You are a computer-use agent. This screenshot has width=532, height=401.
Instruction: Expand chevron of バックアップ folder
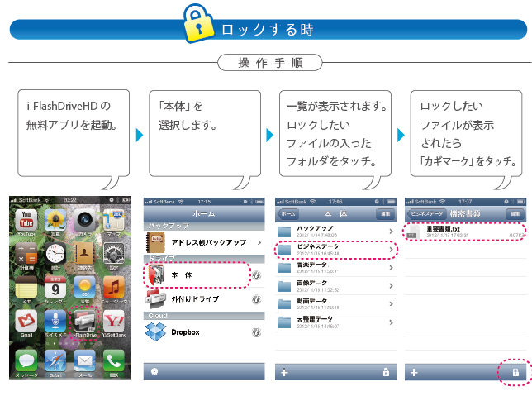[391, 232]
